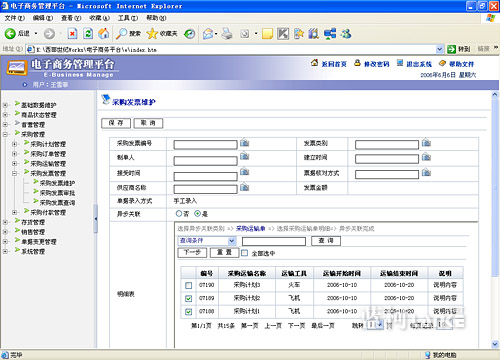Expand the 采购订单管理 tree node
Image resolution: width=500 pixels, height=360 pixels.
14,154
